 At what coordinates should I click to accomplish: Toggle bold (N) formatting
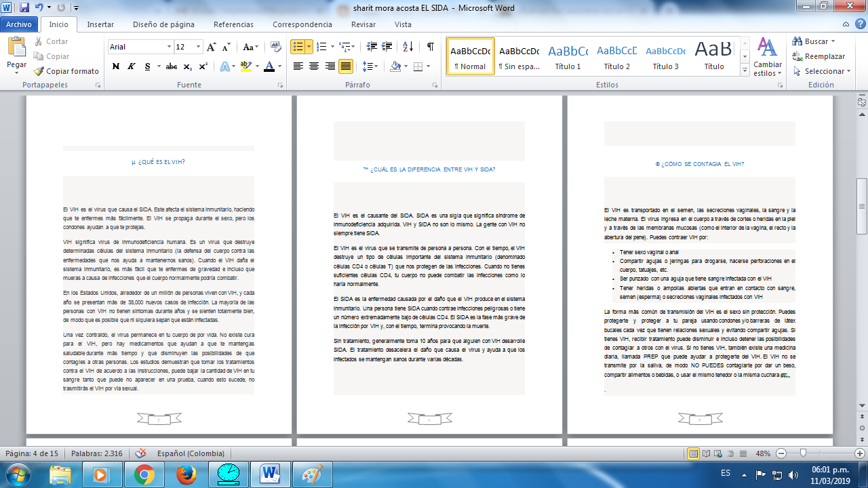click(115, 64)
